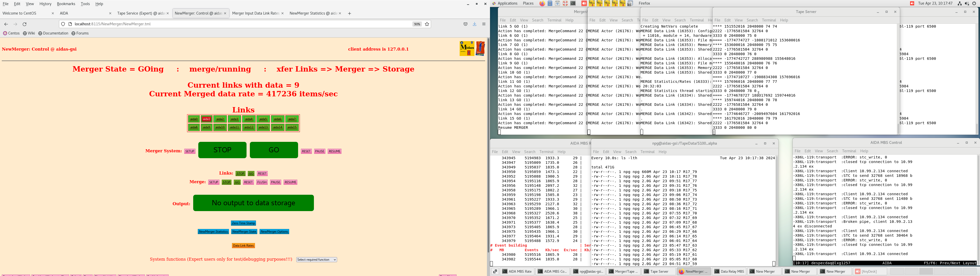The height and width of the screenshot is (276, 980).
Task: Open the file manager launcher in panel
Action: 550,3
